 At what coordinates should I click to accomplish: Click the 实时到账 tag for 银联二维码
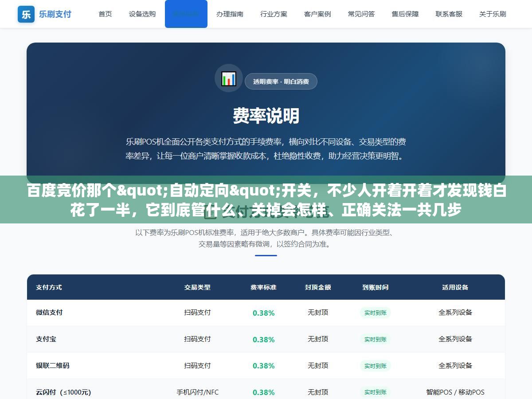click(x=376, y=366)
